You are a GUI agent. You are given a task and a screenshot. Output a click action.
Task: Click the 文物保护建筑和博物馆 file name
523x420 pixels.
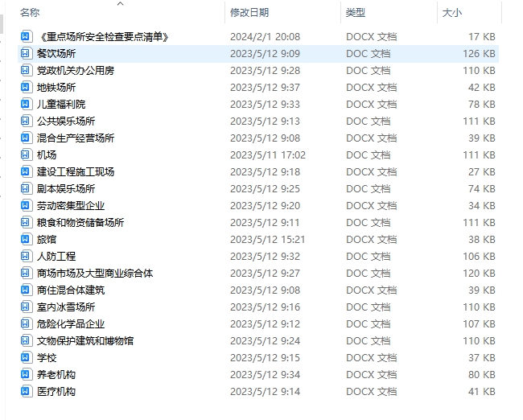pyautogui.click(x=85, y=341)
